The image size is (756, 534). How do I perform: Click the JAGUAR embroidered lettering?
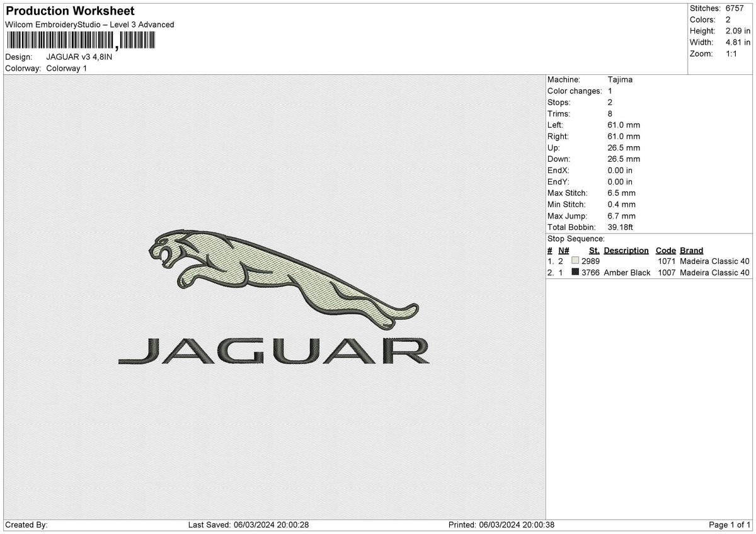tap(274, 351)
